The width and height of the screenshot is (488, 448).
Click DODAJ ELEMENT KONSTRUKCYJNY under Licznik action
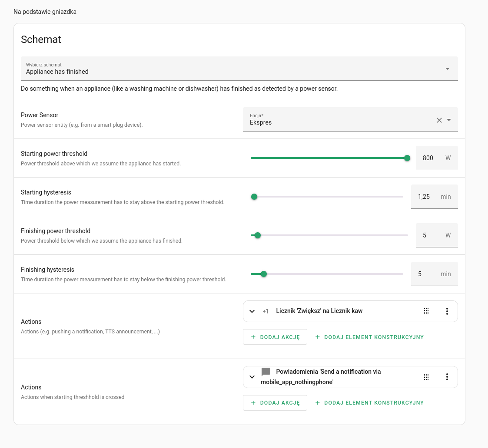point(369,337)
